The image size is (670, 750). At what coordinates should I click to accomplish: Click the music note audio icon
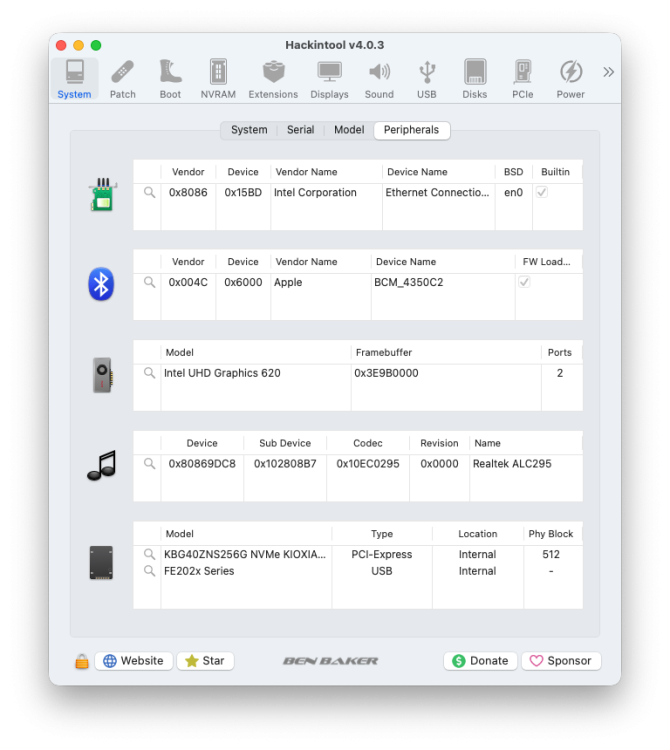[x=102, y=465]
